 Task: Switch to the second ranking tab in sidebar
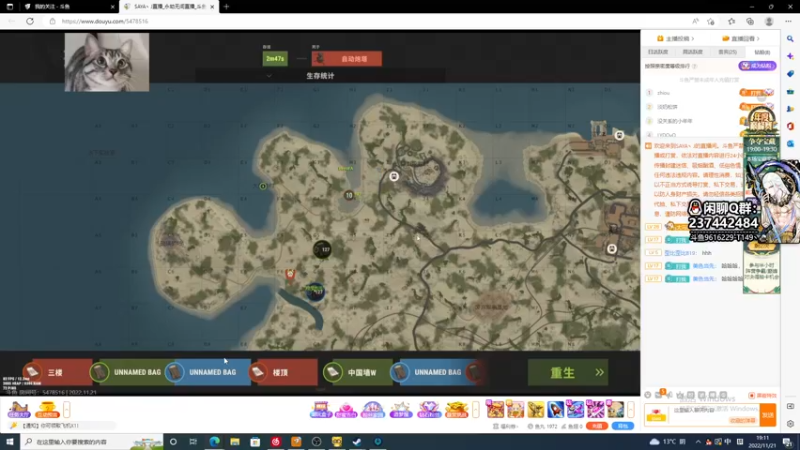click(693, 52)
